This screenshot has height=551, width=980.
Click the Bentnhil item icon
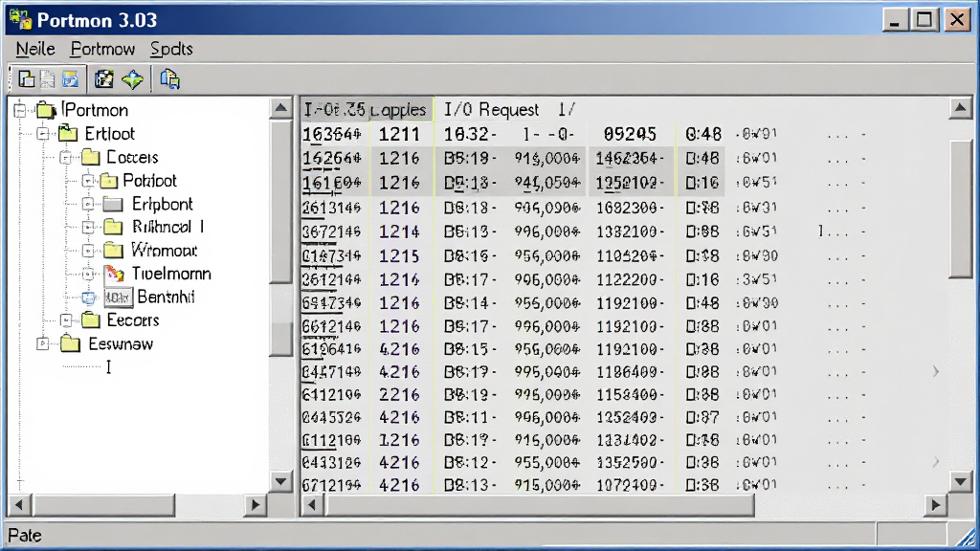pyautogui.click(x=118, y=298)
